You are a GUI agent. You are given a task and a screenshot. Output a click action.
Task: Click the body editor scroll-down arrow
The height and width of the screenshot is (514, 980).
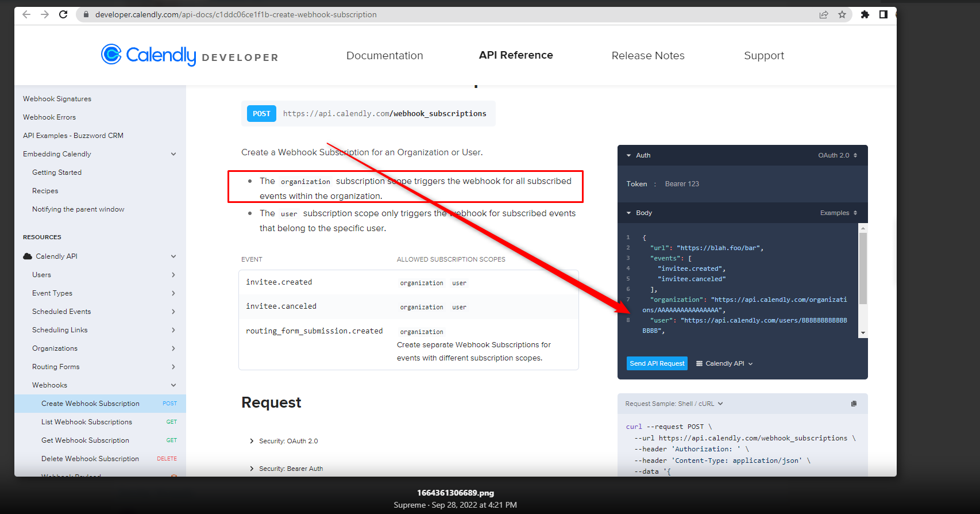863,333
